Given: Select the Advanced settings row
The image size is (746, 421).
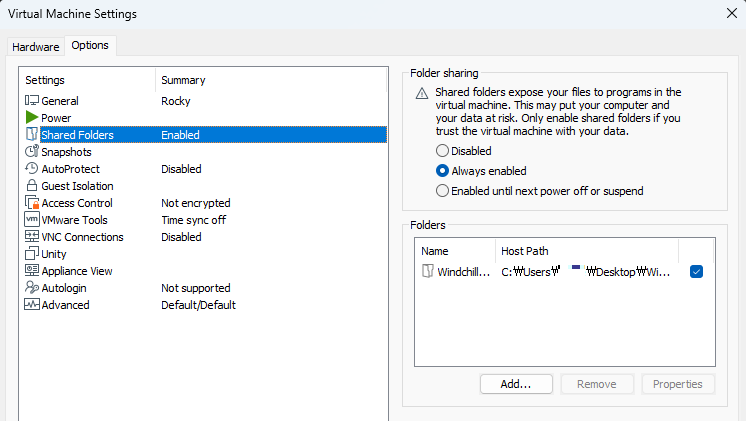Looking at the screenshot, I should (x=206, y=305).
